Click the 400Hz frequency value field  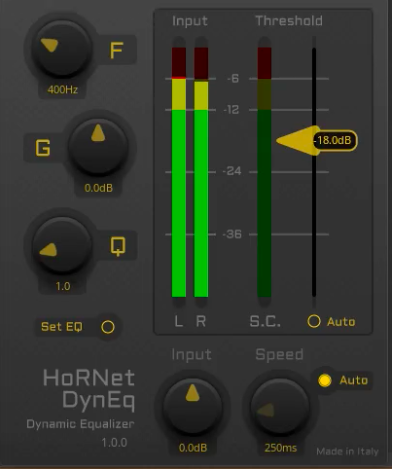pyautogui.click(x=62, y=90)
